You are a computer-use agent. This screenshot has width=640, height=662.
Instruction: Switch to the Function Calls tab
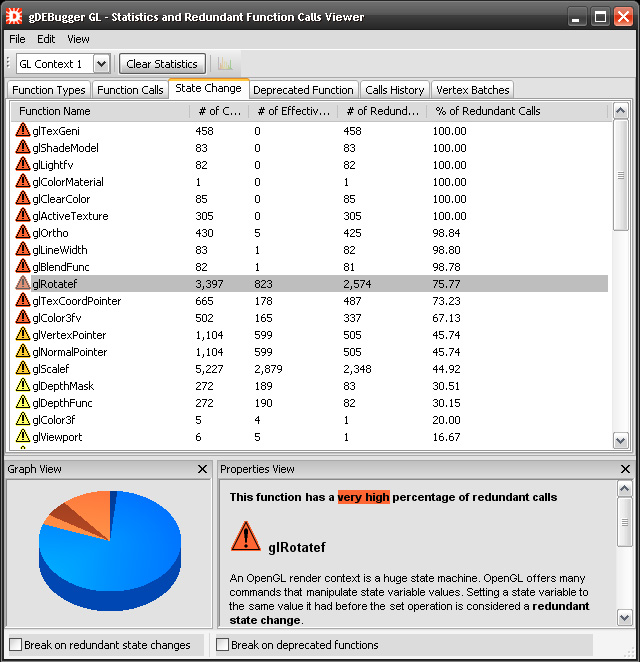(x=130, y=90)
